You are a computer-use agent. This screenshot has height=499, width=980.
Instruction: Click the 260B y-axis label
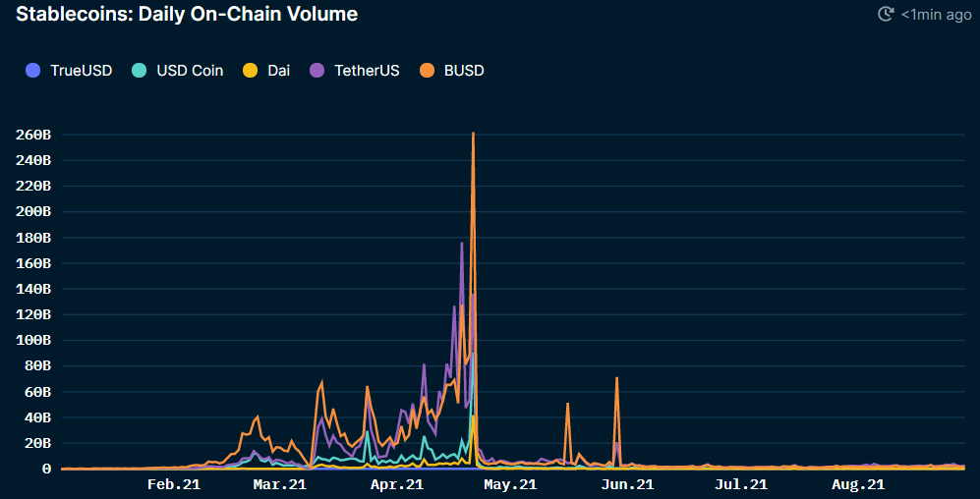tap(33, 135)
